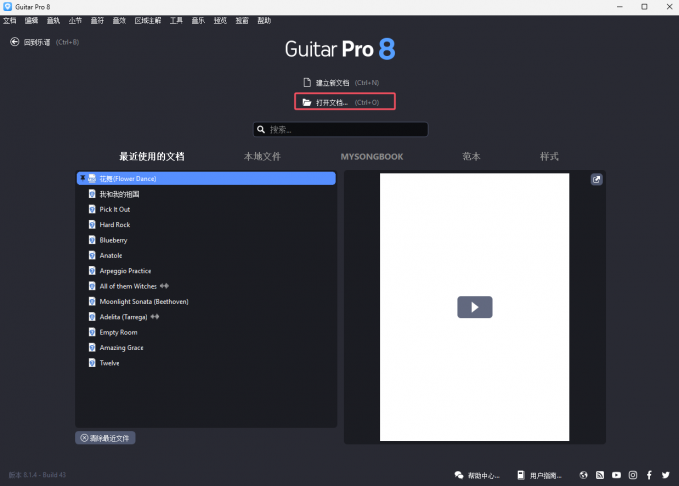
Task: Select Arpeggio Practice file
Action: (x=206, y=271)
